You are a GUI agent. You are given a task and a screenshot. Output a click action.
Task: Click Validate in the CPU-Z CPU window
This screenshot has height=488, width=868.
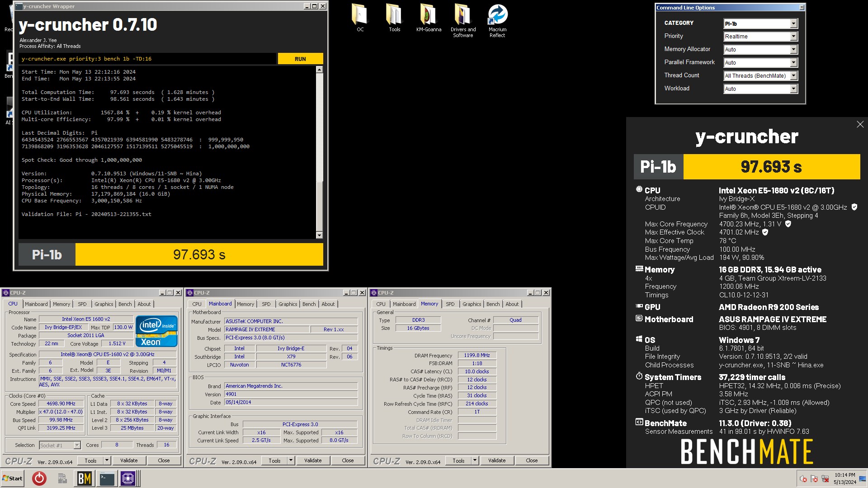click(x=129, y=460)
